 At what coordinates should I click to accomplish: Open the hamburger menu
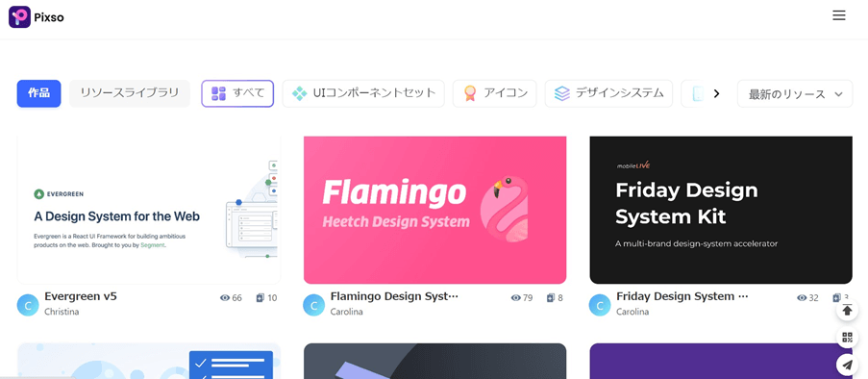[838, 15]
